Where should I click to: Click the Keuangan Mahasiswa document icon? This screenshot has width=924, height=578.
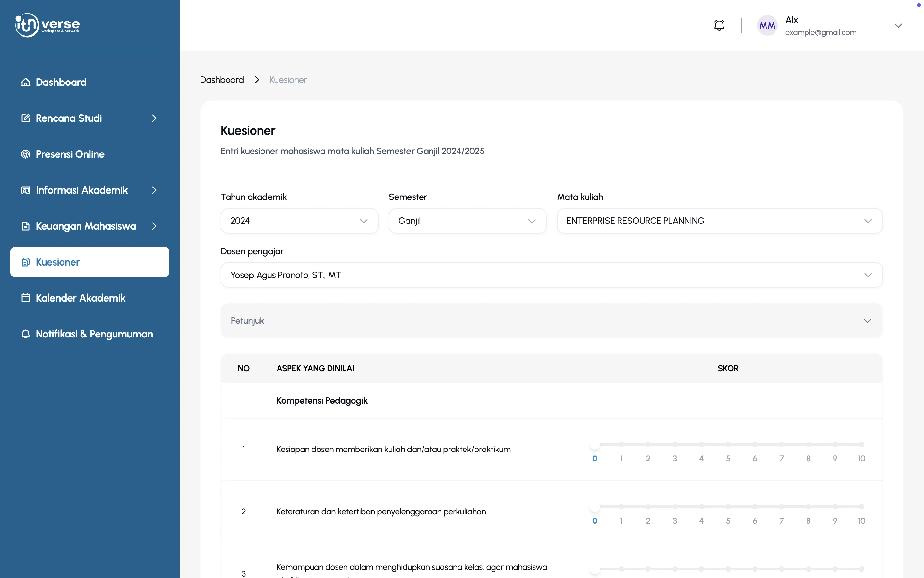pyautogui.click(x=26, y=226)
